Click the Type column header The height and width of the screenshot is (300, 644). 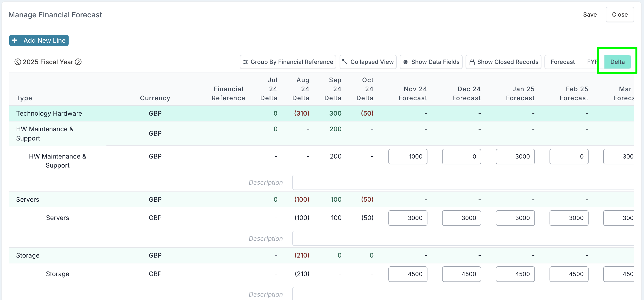pos(24,98)
